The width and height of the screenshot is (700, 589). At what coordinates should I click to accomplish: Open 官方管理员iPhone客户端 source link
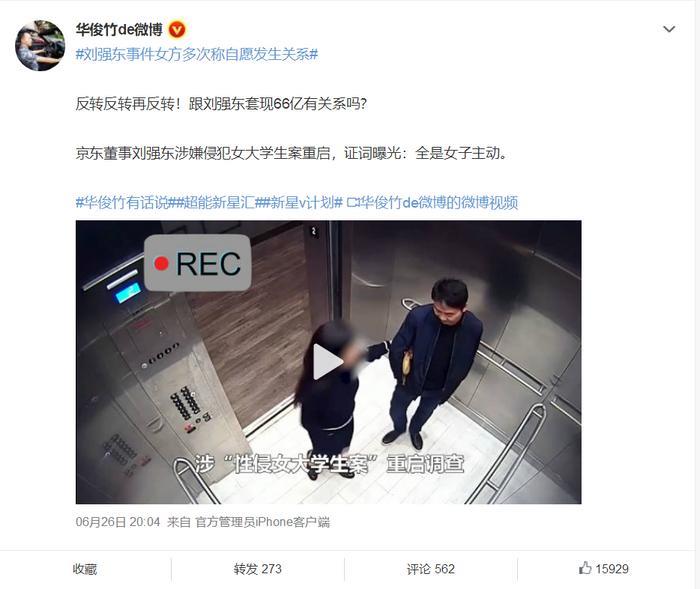tap(262, 522)
